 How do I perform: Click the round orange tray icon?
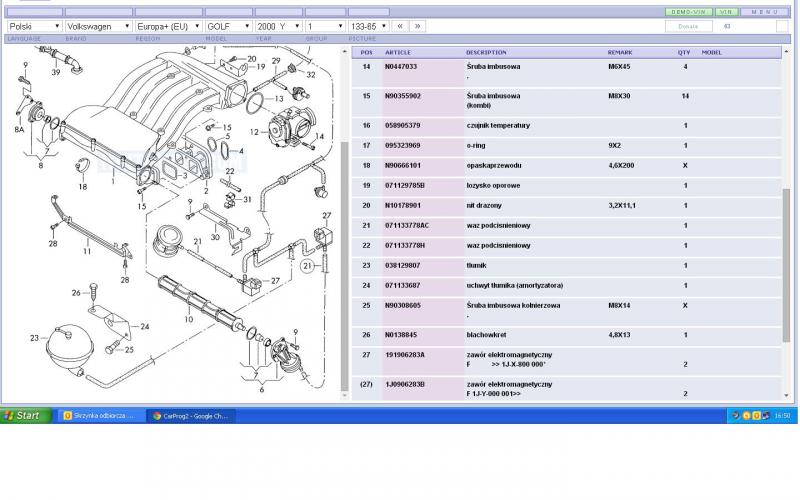pyautogui.click(x=746, y=416)
